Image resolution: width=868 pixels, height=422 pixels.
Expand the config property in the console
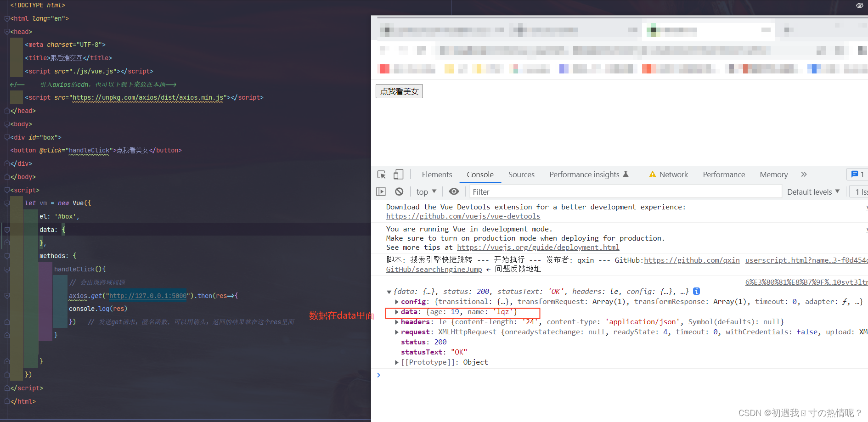pyautogui.click(x=397, y=302)
